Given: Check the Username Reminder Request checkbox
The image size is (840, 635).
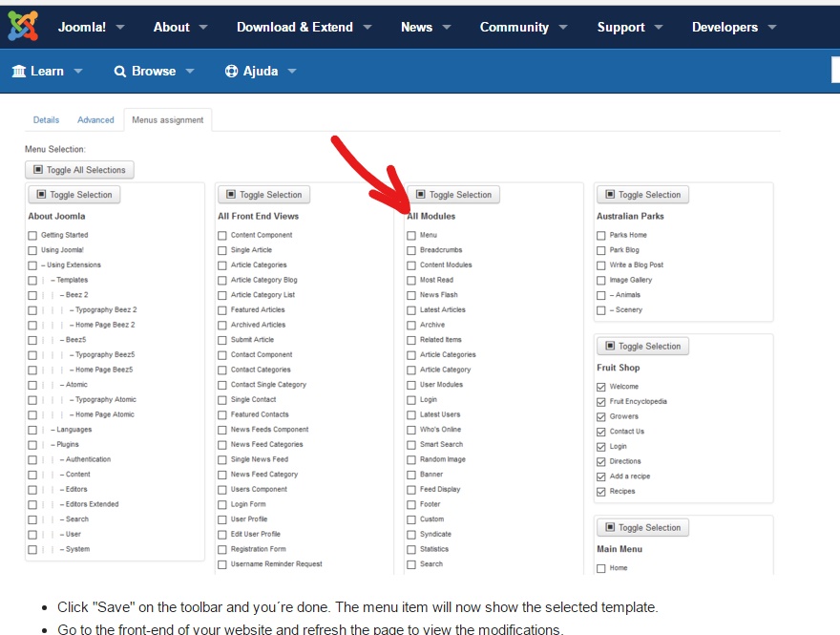Looking at the screenshot, I should coord(222,564).
